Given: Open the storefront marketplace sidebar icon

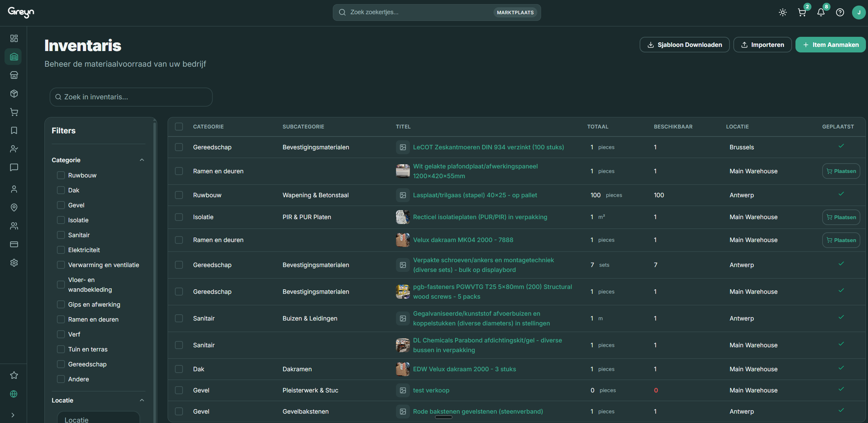Looking at the screenshot, I should [14, 75].
